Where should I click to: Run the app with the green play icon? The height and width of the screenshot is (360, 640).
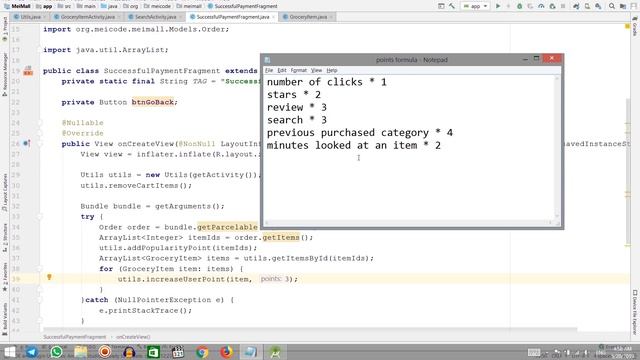(x=498, y=6)
